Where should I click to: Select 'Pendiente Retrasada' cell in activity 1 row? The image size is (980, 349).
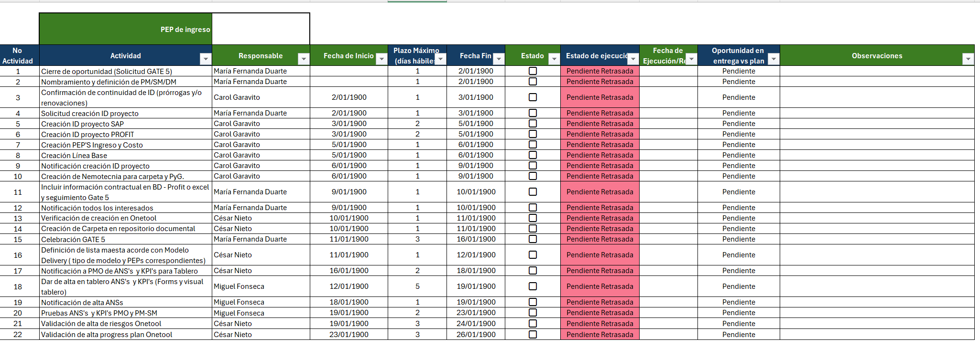[x=600, y=71]
